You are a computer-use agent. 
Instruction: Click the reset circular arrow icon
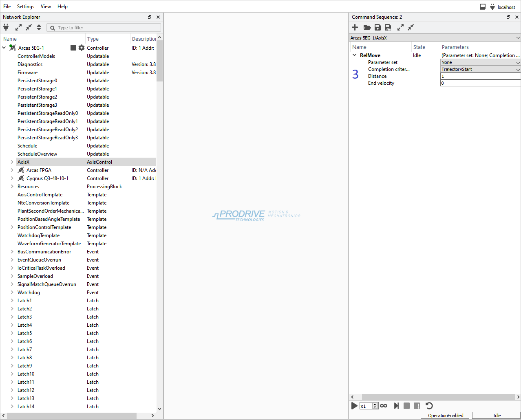429,406
